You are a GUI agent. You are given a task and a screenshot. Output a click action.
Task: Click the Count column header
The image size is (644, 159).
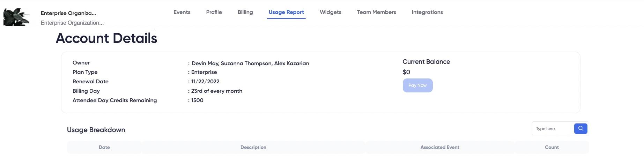pos(552,147)
